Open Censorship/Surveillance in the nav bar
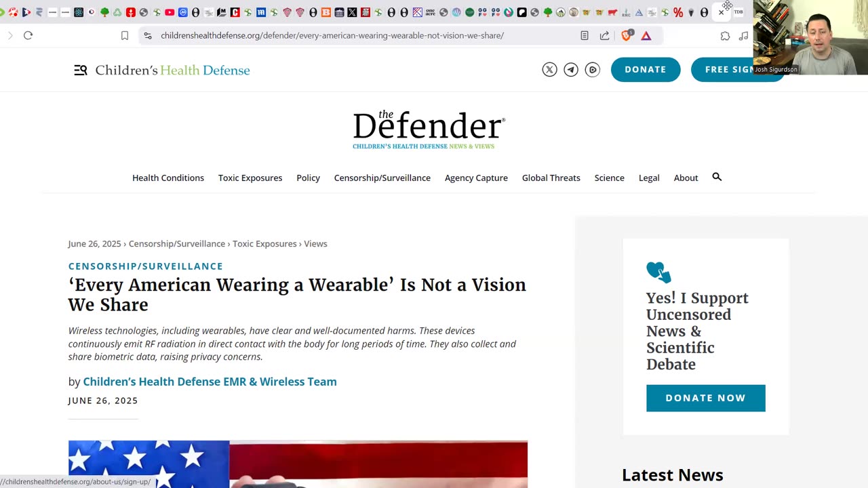 (x=382, y=178)
